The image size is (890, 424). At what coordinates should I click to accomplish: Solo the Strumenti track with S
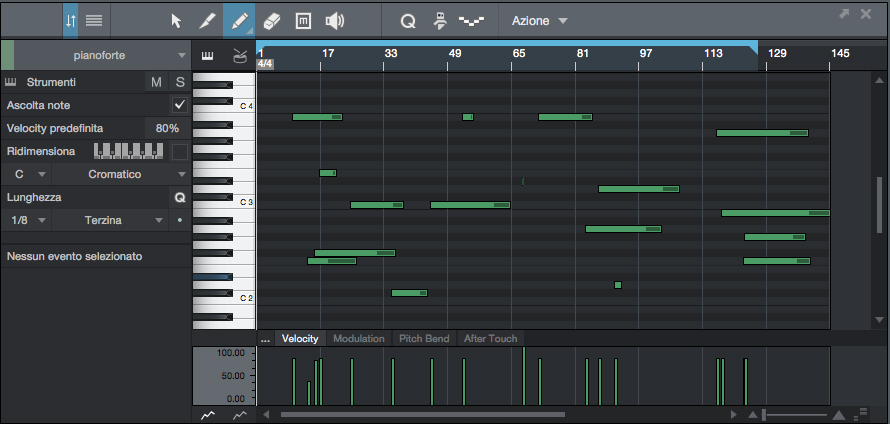click(180, 82)
